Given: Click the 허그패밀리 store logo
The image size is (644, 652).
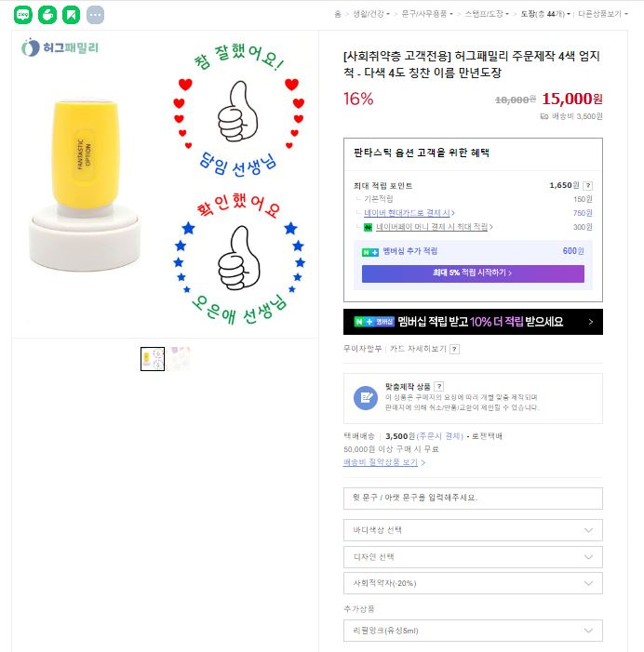Looking at the screenshot, I should pos(60,47).
